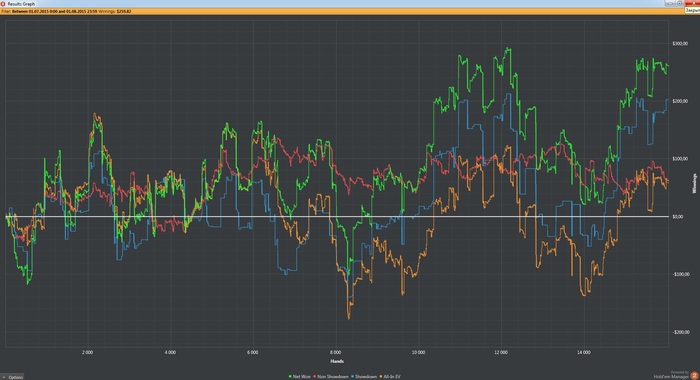Click the 8 000 hands axis label
The image size is (700, 380).
click(x=335, y=352)
